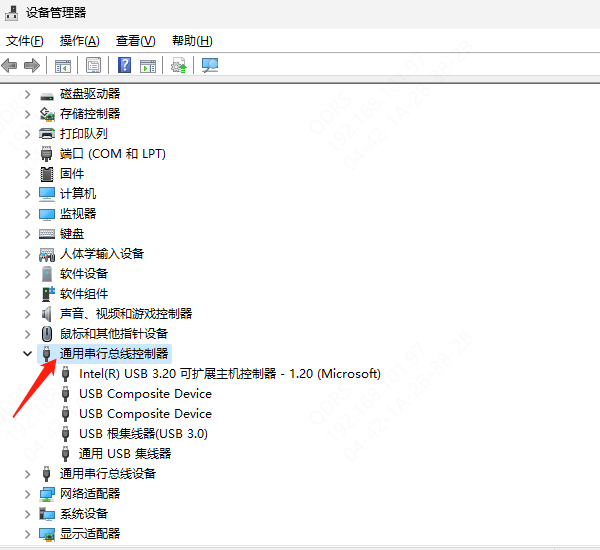Expand the 显示适配器 category
The height and width of the screenshot is (550, 600).
point(28,534)
